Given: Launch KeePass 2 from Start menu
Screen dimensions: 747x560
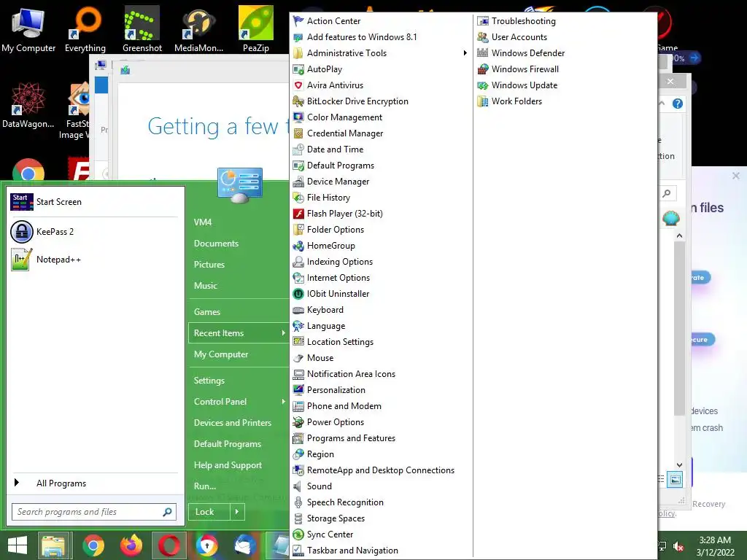Looking at the screenshot, I should click(94, 232).
